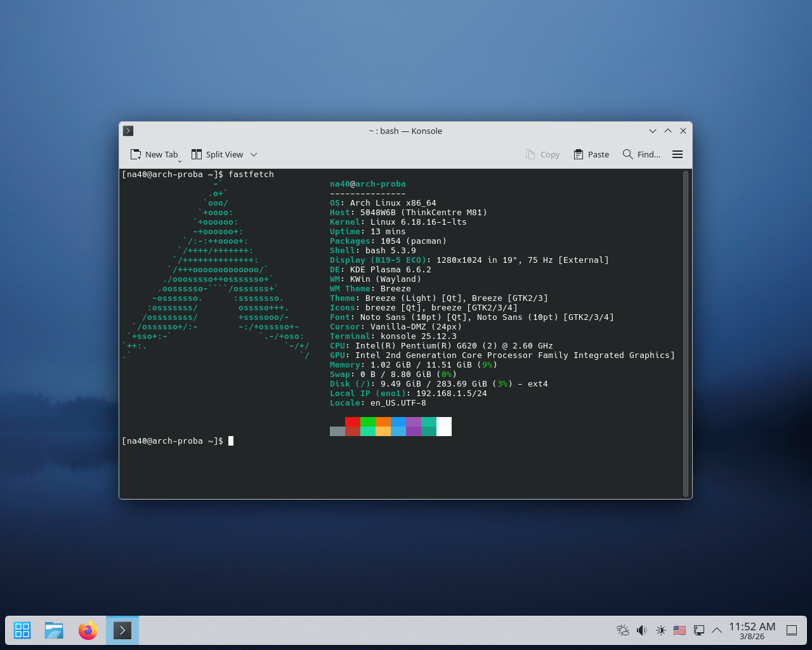Screen dimensions: 812x650
Task: Click the "Locale: en_US.UTF-8" line
Action: point(378,403)
